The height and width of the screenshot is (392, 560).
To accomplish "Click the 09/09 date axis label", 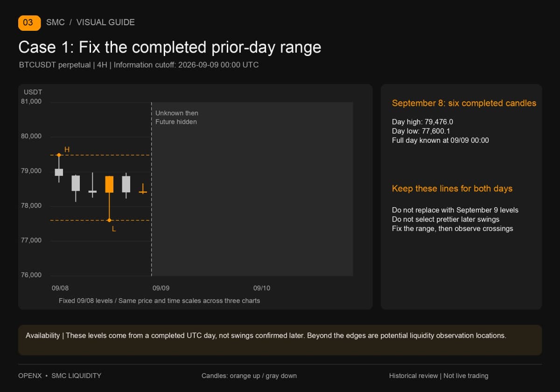I will (161, 288).
